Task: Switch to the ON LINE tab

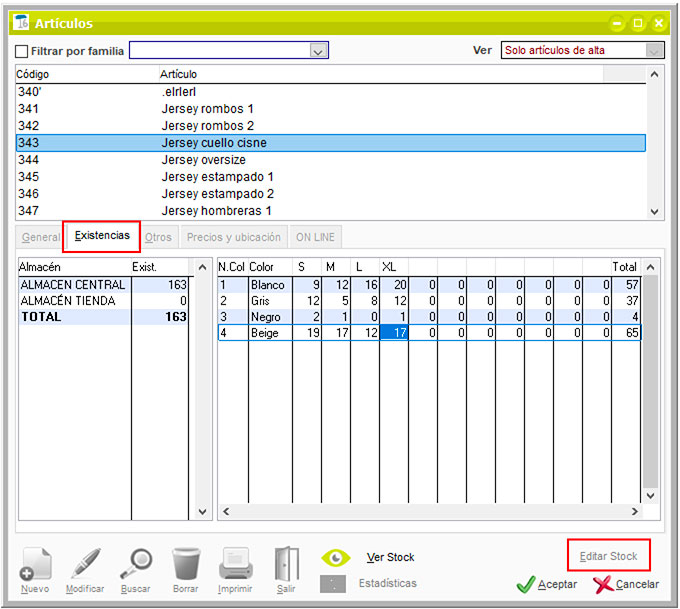Action: 315,237
